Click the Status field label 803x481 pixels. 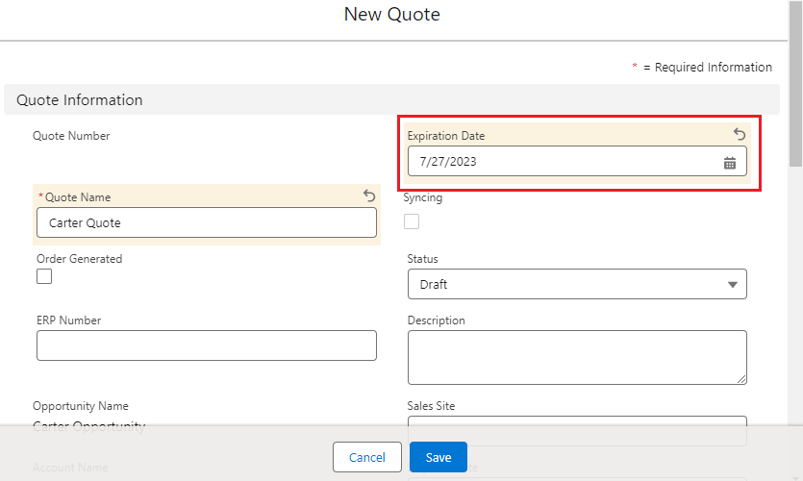[x=422, y=259]
